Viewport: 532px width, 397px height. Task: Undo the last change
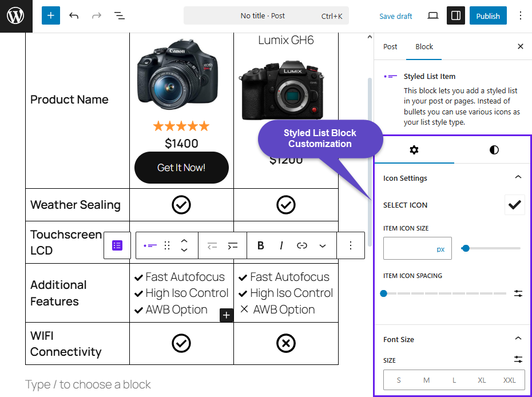coord(74,15)
